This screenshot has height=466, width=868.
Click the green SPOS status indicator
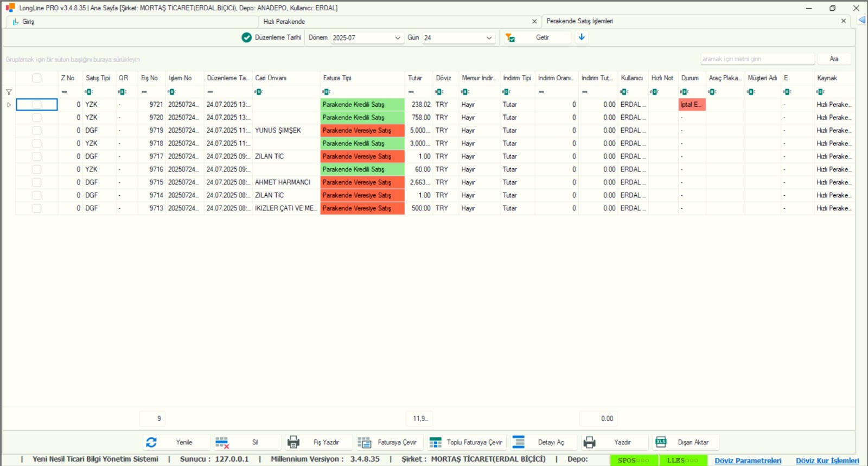tap(634, 460)
